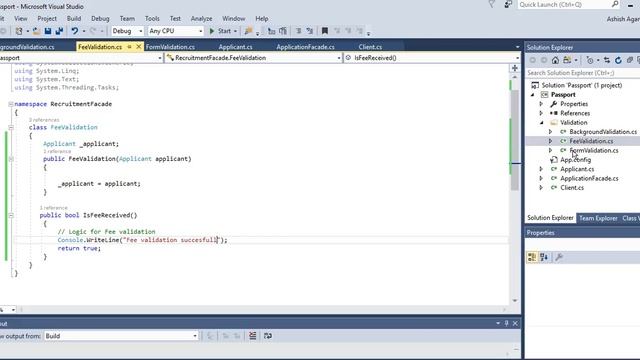Select BackgroundValidation.cs in Solution Explorer

(603, 132)
